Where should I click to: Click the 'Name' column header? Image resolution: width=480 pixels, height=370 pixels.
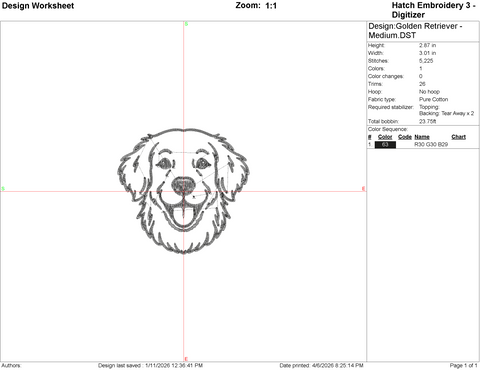(x=422, y=137)
